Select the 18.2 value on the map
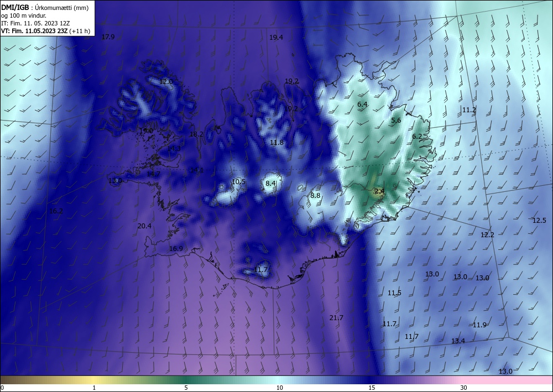The width and height of the screenshot is (553, 392). (196, 134)
